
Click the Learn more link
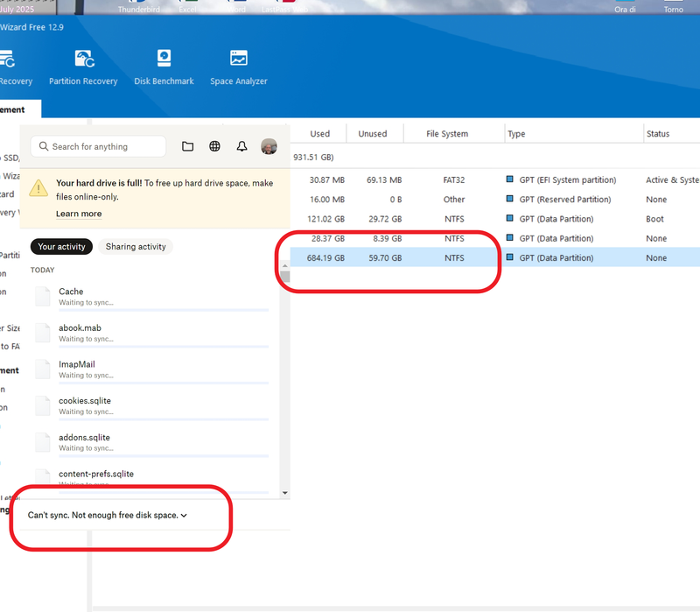point(79,214)
